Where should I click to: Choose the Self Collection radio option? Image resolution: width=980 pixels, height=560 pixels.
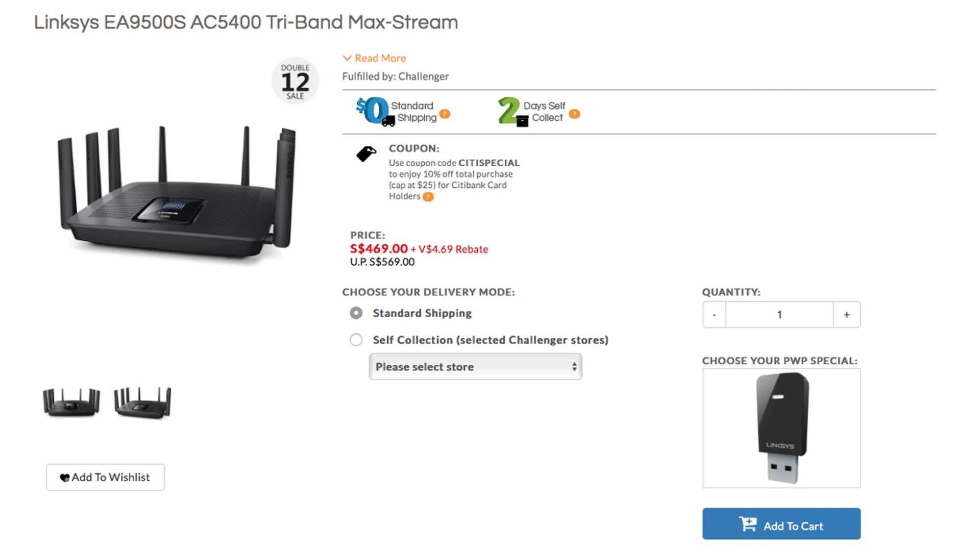pos(356,340)
